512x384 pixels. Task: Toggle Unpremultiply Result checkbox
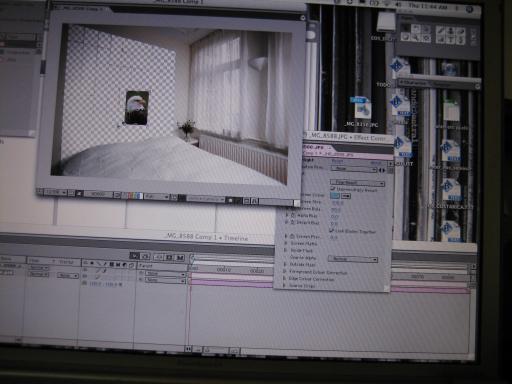[x=333, y=189]
